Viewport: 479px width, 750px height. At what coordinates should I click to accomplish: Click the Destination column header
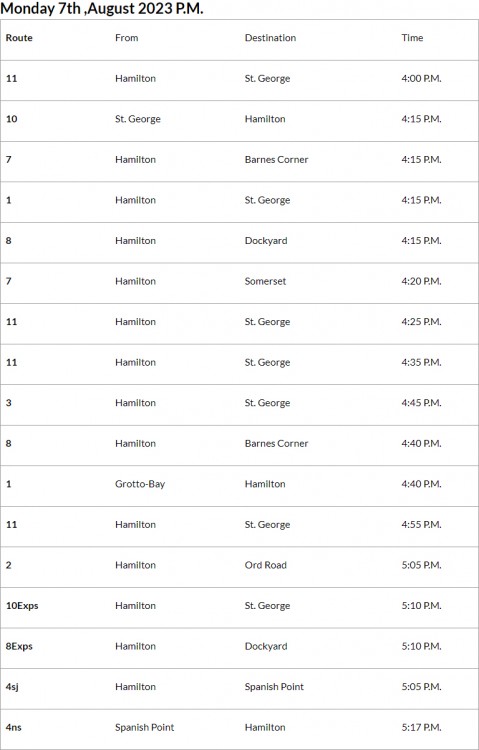(x=270, y=38)
